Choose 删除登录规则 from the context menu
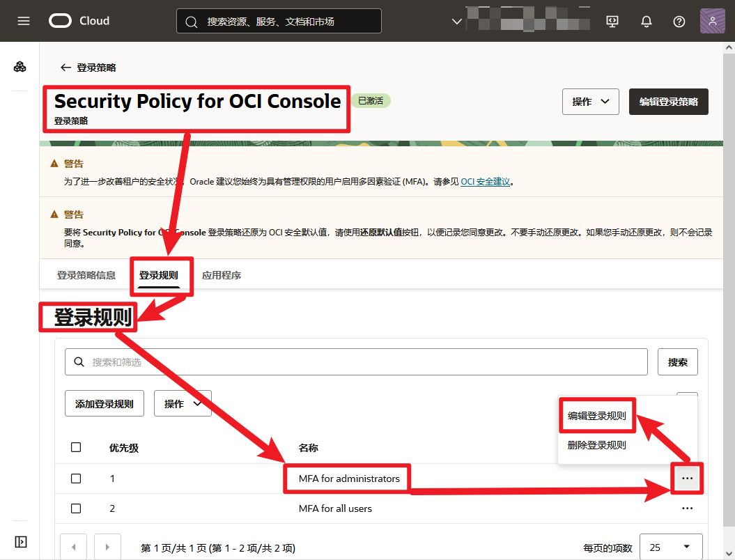 pos(597,445)
